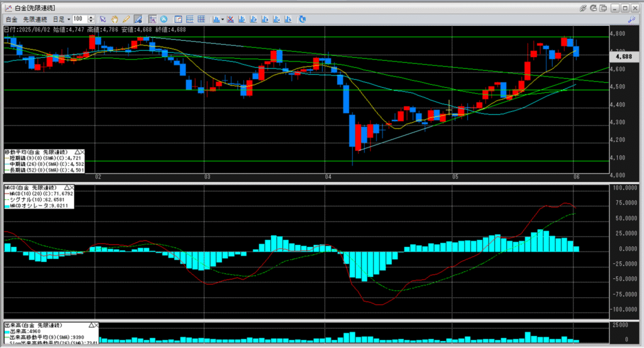Click the horizontal grid lines icon
The height and width of the screenshot is (348, 644).
(190, 19)
